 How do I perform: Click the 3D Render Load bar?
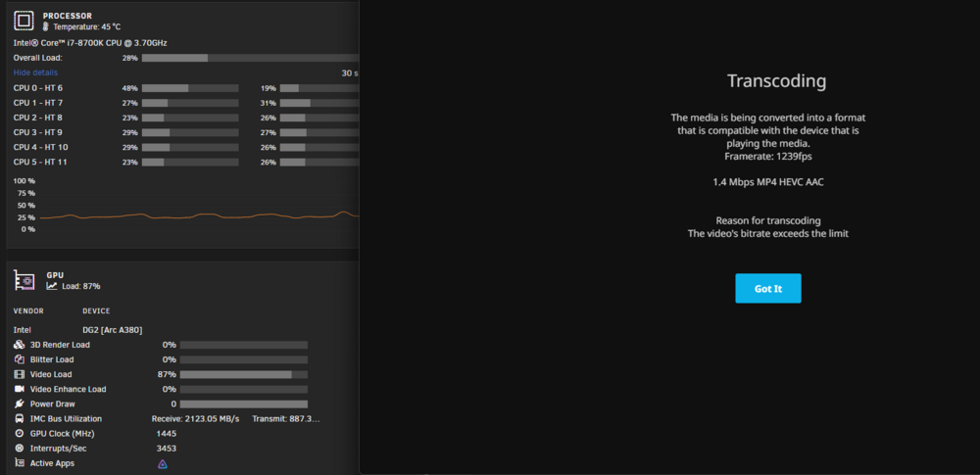pyautogui.click(x=244, y=345)
